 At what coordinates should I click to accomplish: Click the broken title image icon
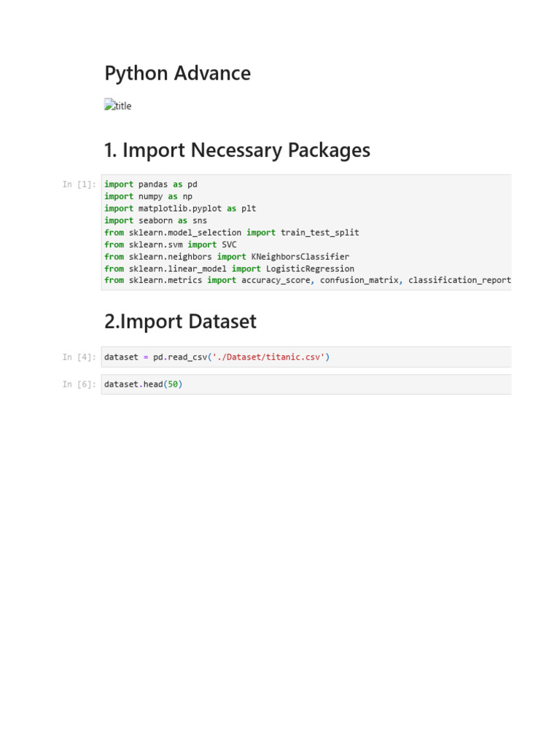[x=109, y=105]
